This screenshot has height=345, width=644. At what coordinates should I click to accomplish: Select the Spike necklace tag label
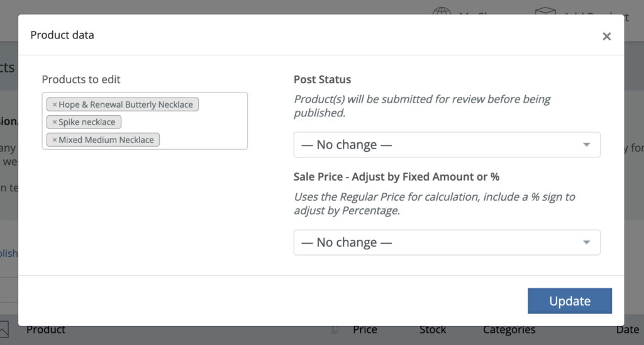87,122
